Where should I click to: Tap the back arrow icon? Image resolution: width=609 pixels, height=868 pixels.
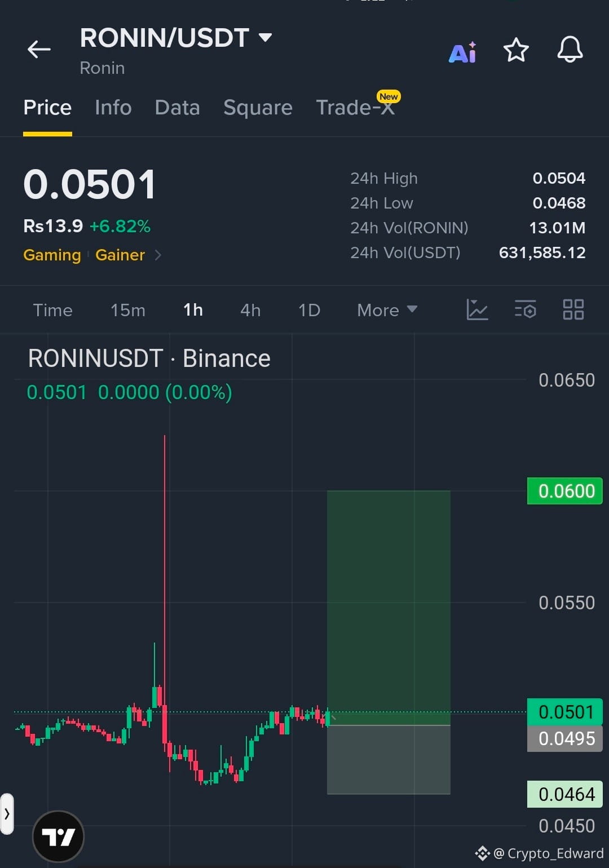(x=39, y=50)
